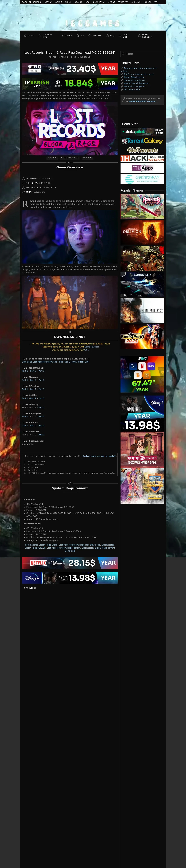This screenshot has height=868, width=186.
Task: Click the Release Date clock icon
Action: [23, 187]
